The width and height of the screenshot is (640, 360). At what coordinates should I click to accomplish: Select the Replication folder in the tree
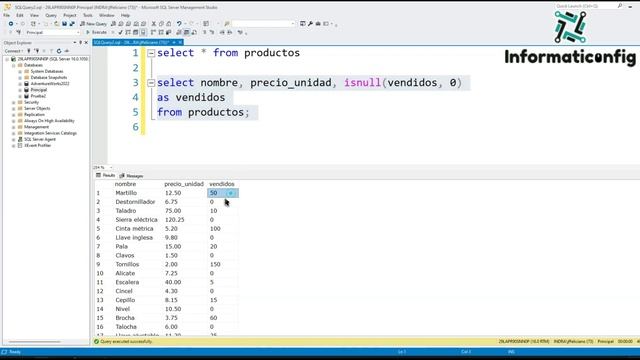(34, 115)
